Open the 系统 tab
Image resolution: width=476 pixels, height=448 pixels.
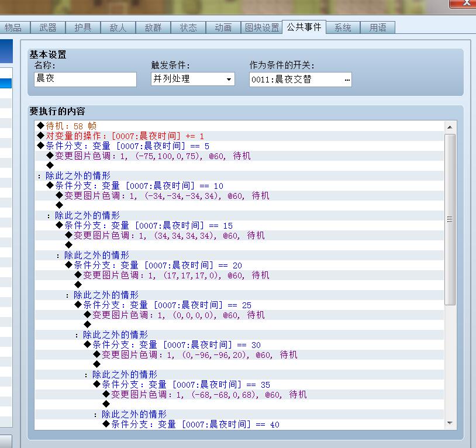pos(343,27)
